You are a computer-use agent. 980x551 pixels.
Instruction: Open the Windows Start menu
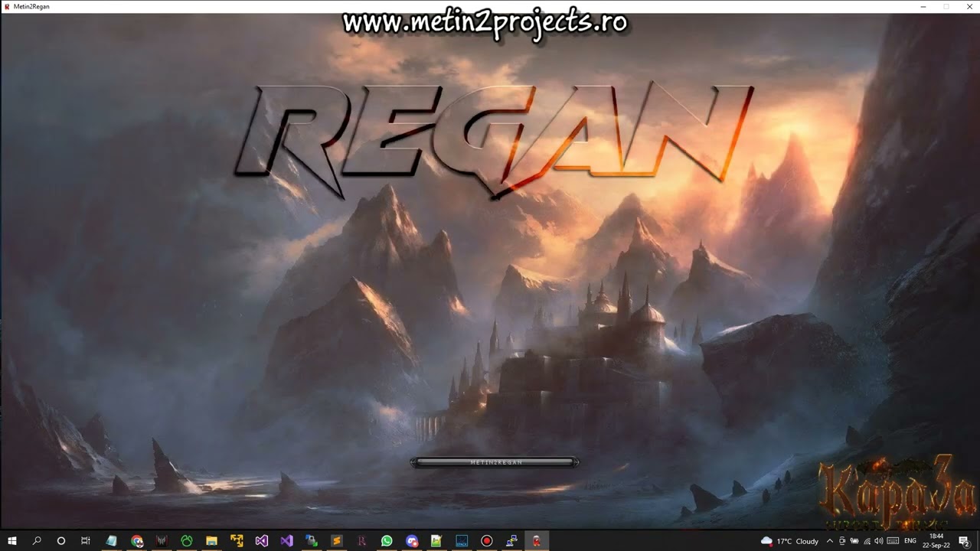(x=12, y=541)
